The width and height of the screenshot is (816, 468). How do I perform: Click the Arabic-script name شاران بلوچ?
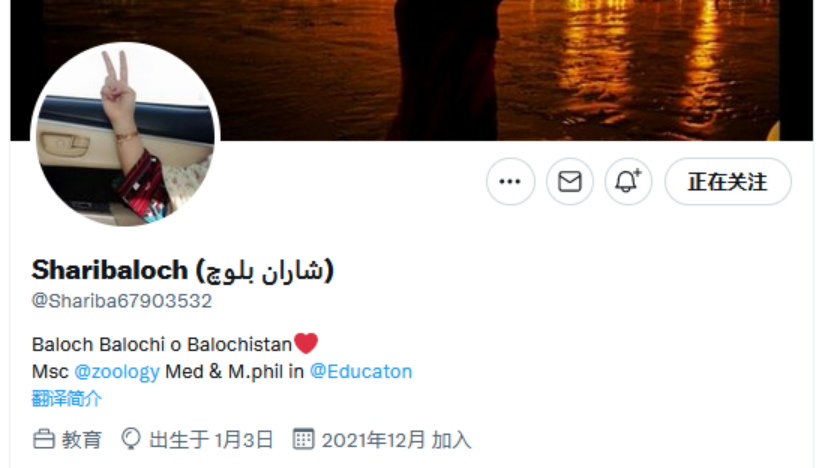pos(265,271)
